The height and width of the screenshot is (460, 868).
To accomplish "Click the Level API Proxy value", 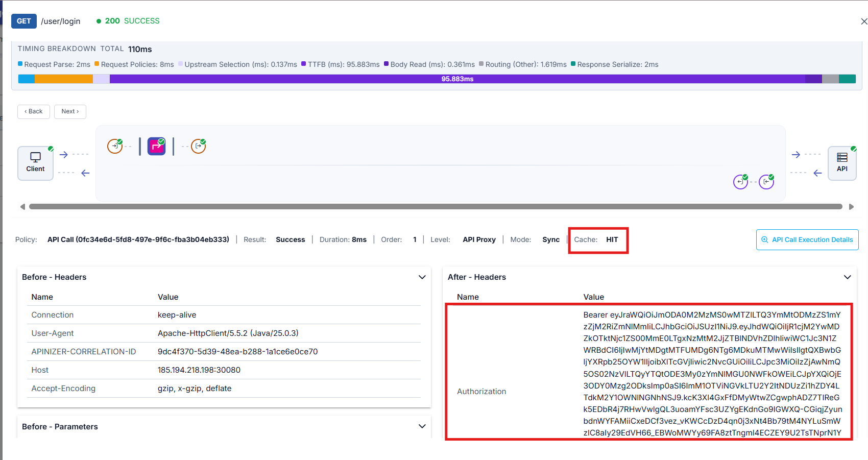I will pos(479,239).
